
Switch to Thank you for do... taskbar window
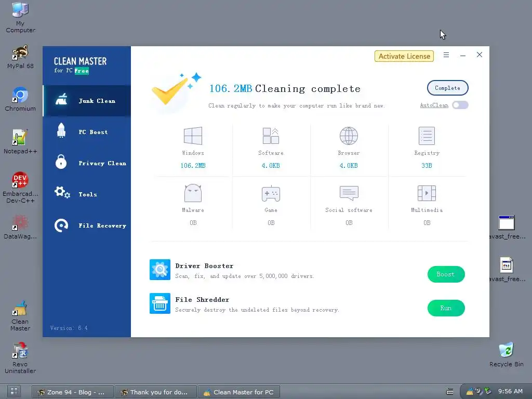pos(156,392)
